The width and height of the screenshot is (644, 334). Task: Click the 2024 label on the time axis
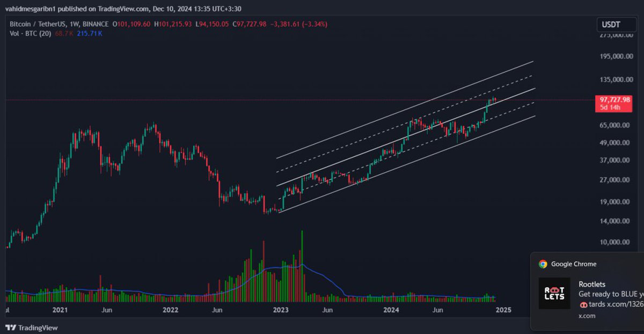(x=390, y=310)
